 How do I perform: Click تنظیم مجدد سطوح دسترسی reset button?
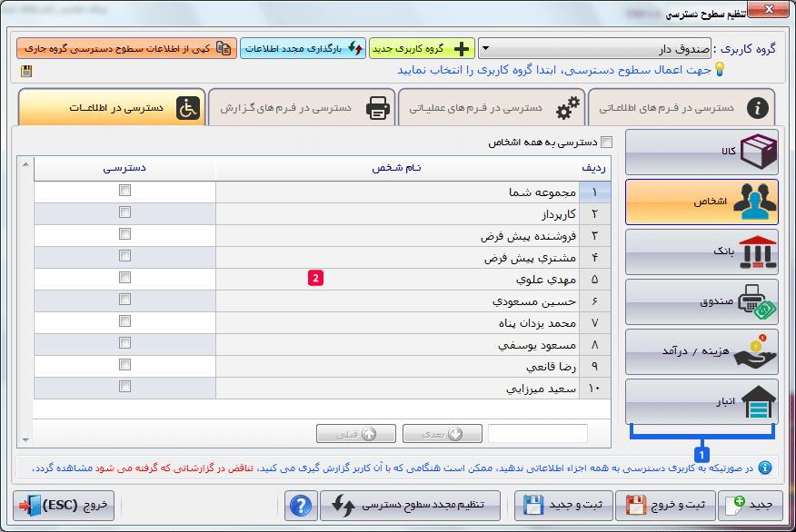[410, 506]
